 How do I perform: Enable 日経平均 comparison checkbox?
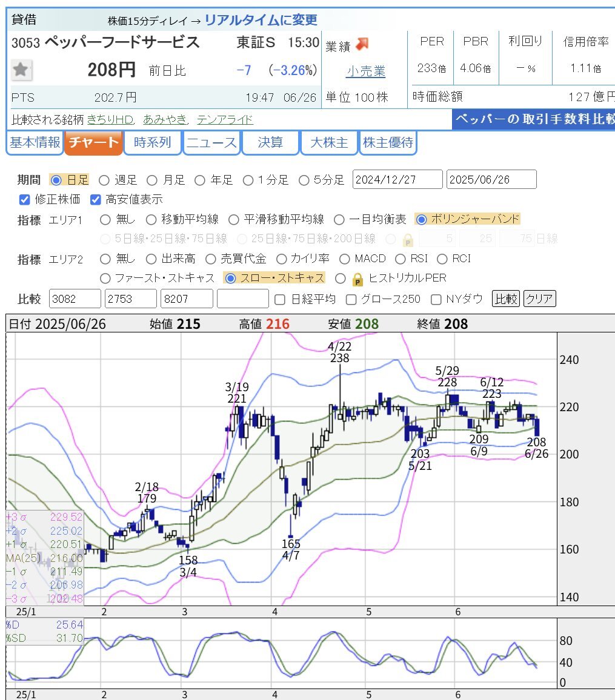(x=279, y=300)
